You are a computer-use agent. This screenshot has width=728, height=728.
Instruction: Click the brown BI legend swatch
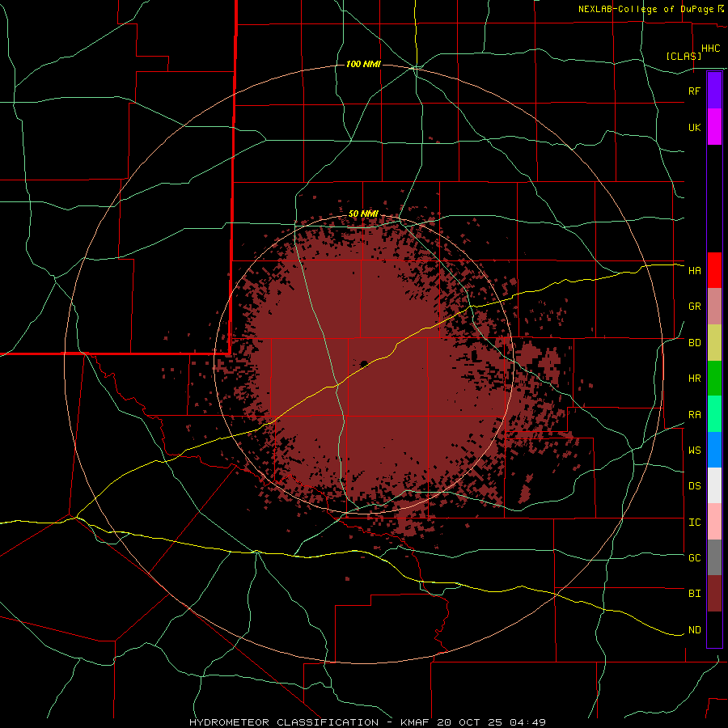(x=714, y=594)
